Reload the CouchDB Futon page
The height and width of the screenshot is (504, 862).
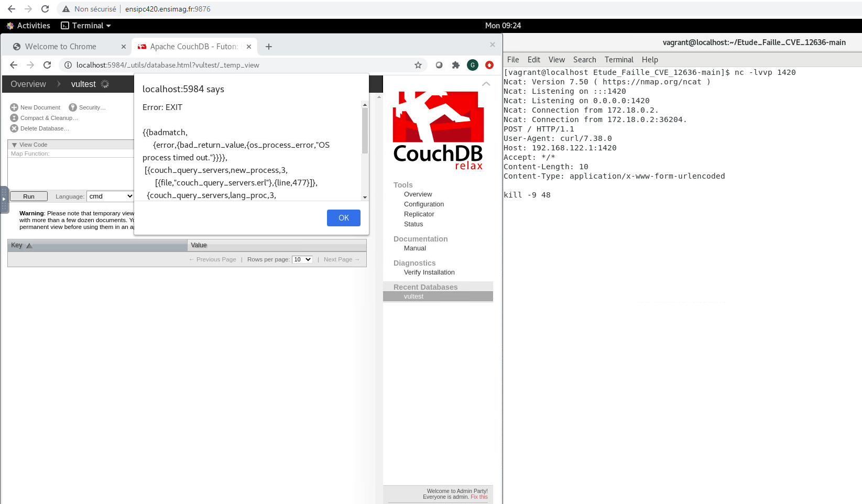[47, 65]
